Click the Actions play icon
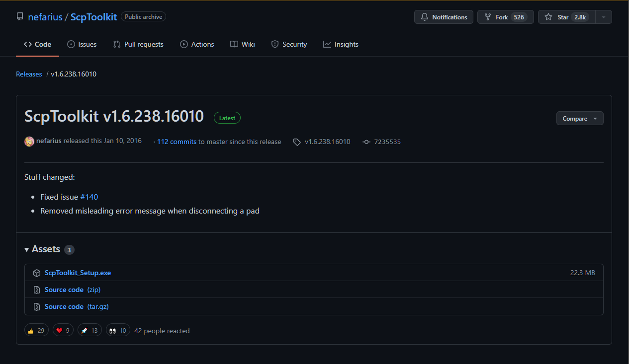This screenshot has width=629, height=364. pos(184,44)
